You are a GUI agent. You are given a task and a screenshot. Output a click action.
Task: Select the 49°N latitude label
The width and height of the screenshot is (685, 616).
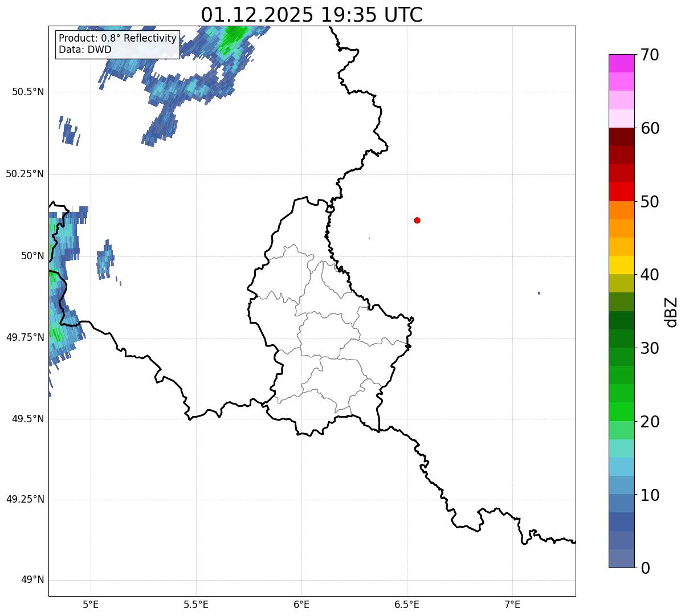click(32, 580)
